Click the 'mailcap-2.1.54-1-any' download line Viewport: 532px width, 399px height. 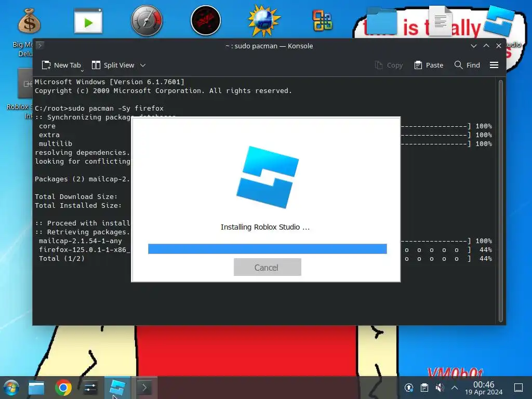(81, 241)
